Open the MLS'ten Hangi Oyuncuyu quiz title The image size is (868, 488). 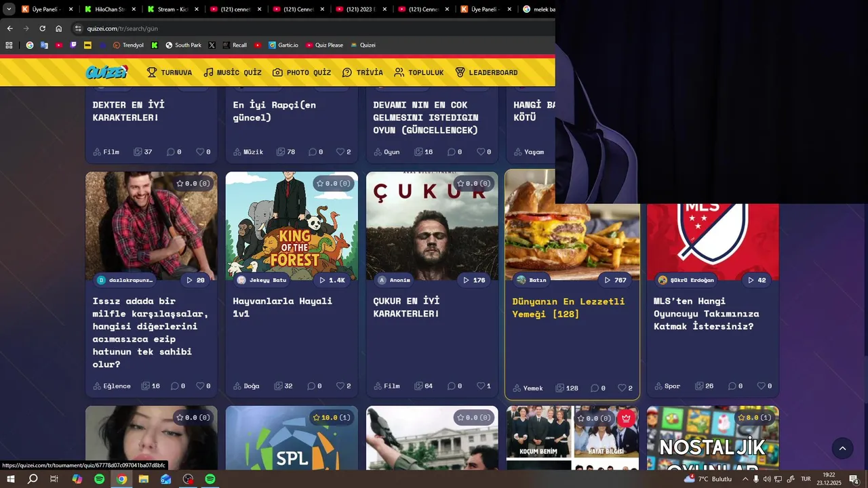coord(706,313)
